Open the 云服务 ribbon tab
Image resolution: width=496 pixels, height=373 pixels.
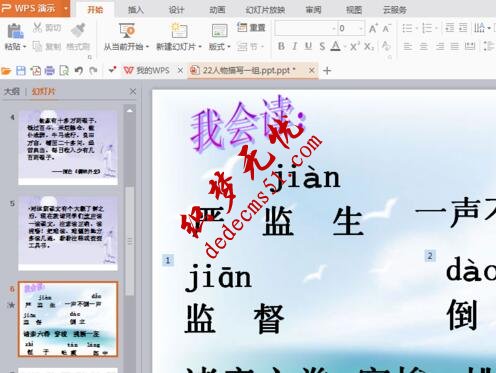pos(395,10)
